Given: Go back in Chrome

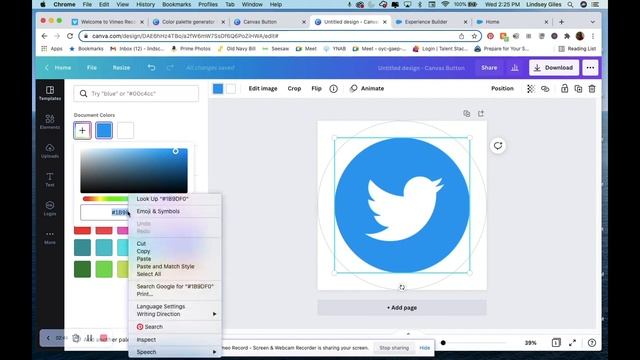Looking at the screenshot, I should tap(44, 36).
